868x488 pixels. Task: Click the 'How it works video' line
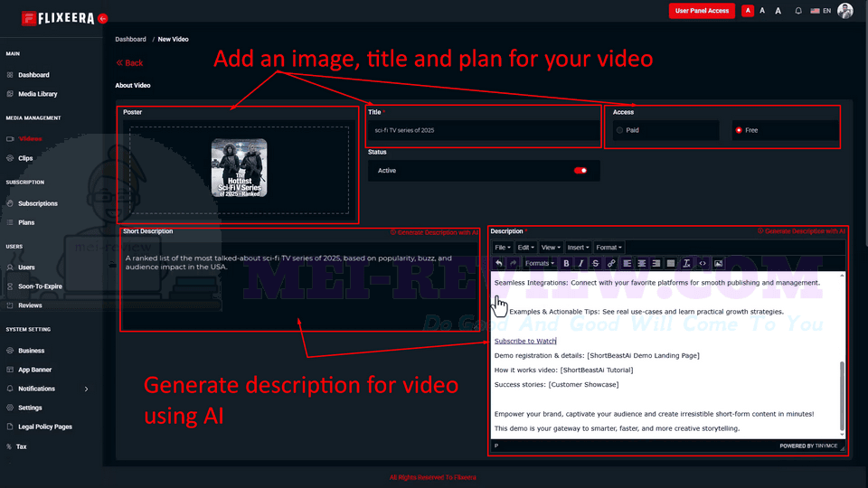(563, 371)
